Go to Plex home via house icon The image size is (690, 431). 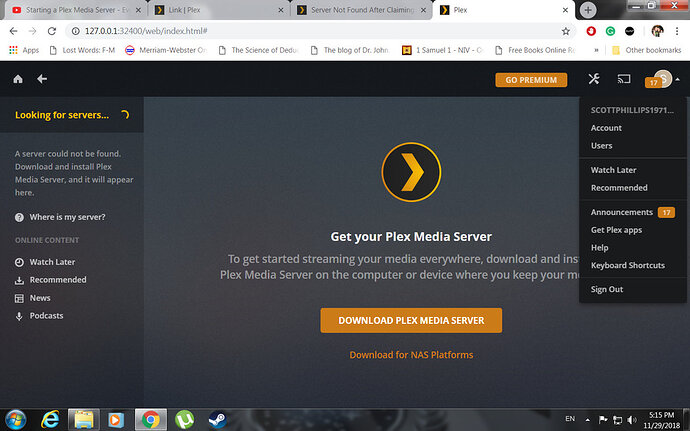point(18,79)
